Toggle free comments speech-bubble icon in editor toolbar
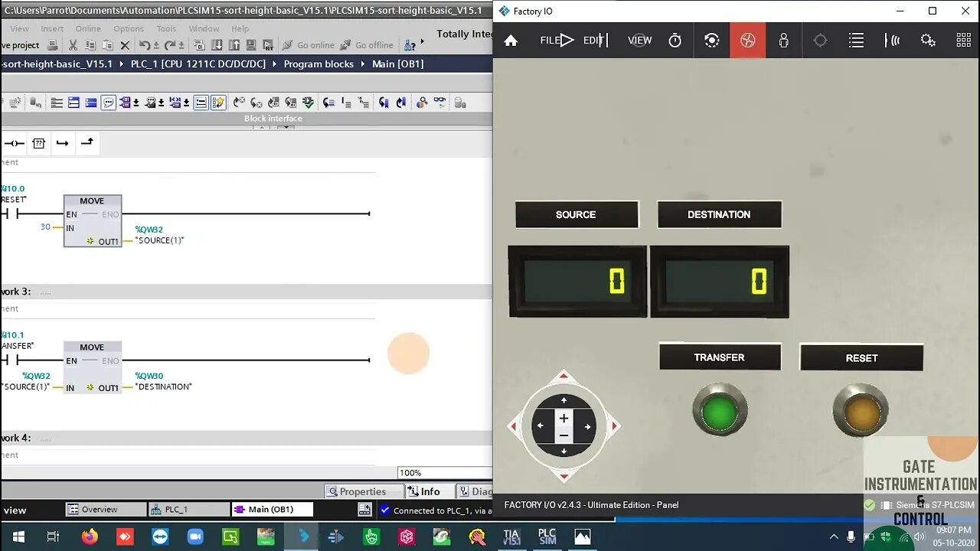 [x=109, y=103]
